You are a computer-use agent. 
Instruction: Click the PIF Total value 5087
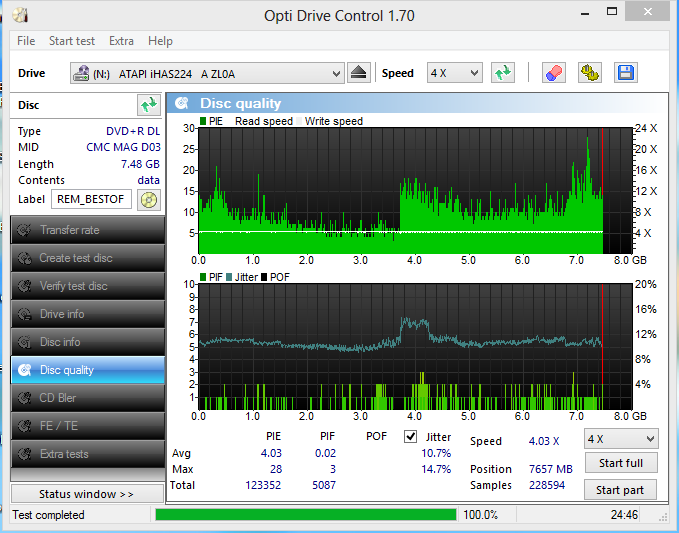pos(324,485)
